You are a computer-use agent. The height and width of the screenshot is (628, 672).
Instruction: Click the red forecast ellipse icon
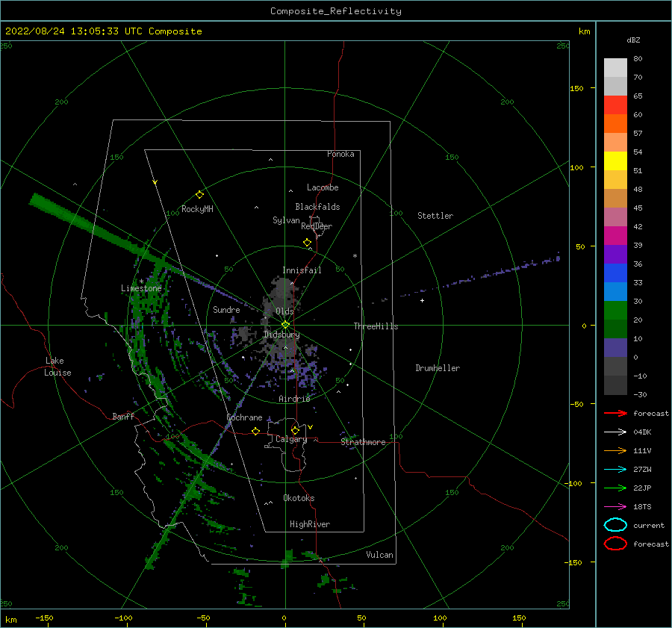[615, 544]
